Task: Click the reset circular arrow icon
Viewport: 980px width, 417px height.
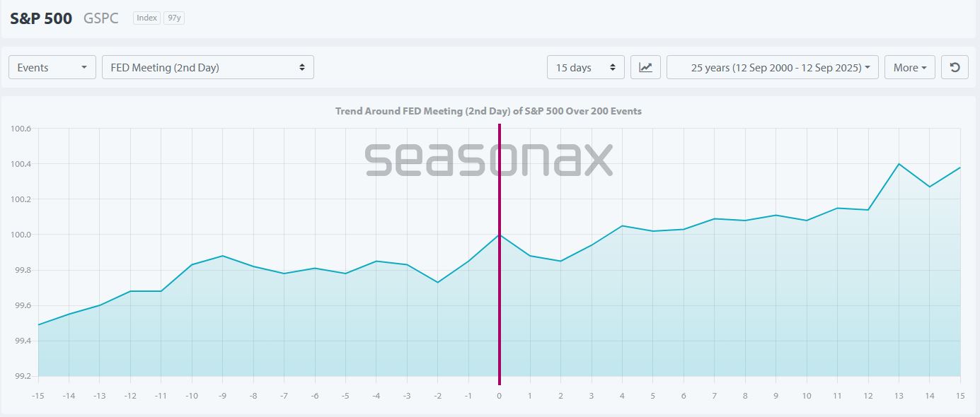Action: coord(955,67)
